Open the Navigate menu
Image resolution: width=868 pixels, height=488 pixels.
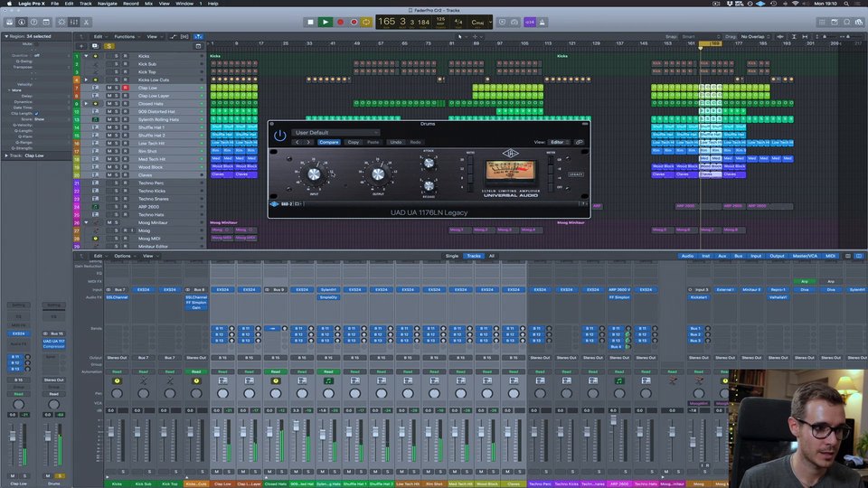(x=108, y=4)
